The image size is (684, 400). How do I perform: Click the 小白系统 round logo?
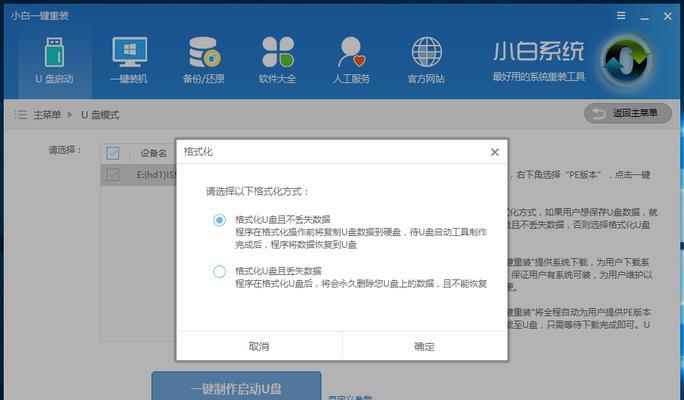626,61
